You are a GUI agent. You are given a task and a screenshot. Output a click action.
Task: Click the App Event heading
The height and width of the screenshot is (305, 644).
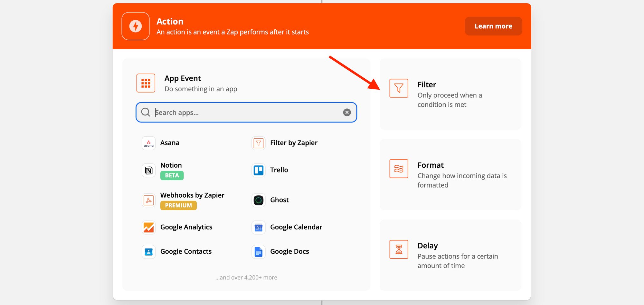[x=183, y=79]
